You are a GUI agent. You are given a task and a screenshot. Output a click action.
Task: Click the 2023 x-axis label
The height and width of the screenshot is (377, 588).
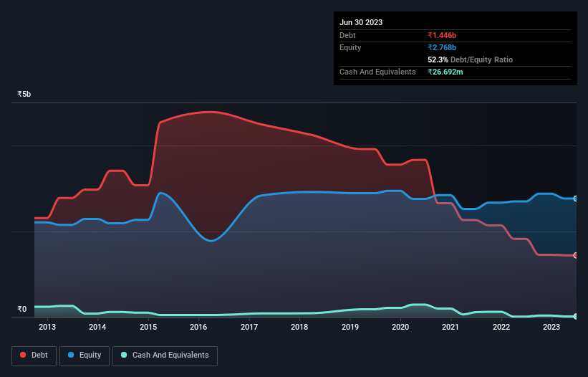pos(551,327)
